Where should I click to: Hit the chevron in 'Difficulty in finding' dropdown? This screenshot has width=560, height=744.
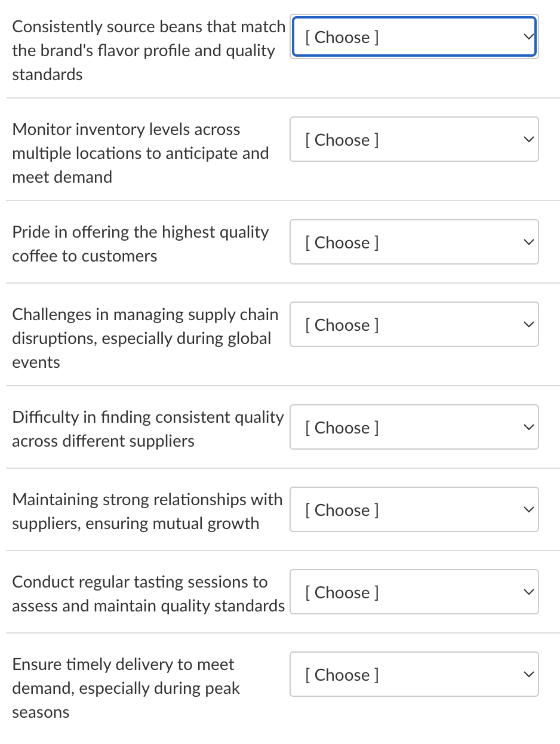pyautogui.click(x=527, y=428)
